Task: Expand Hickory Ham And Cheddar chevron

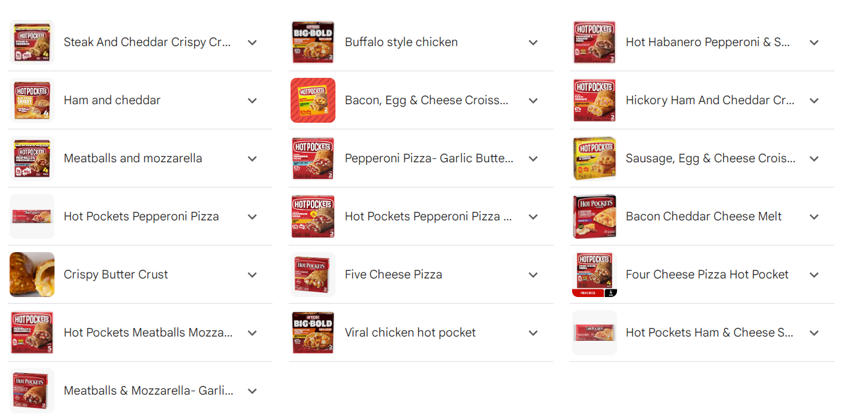Action: click(x=814, y=101)
